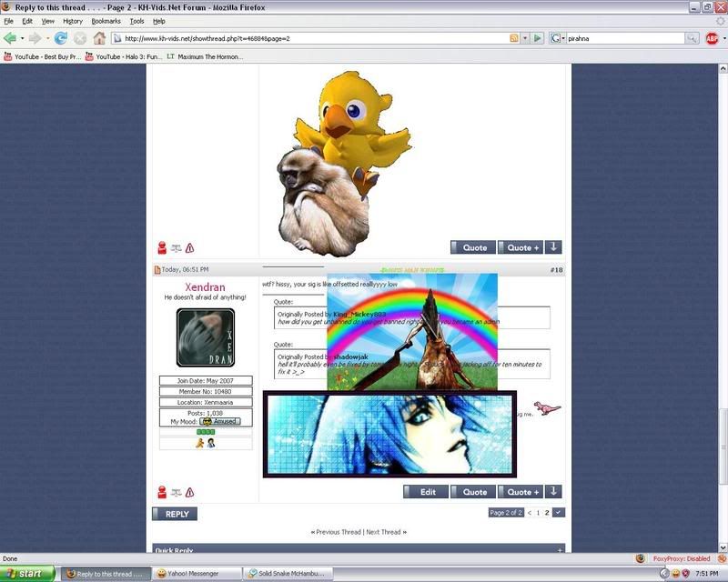
Task: Click report warning triangle on chocobo post
Action: pyautogui.click(x=189, y=248)
